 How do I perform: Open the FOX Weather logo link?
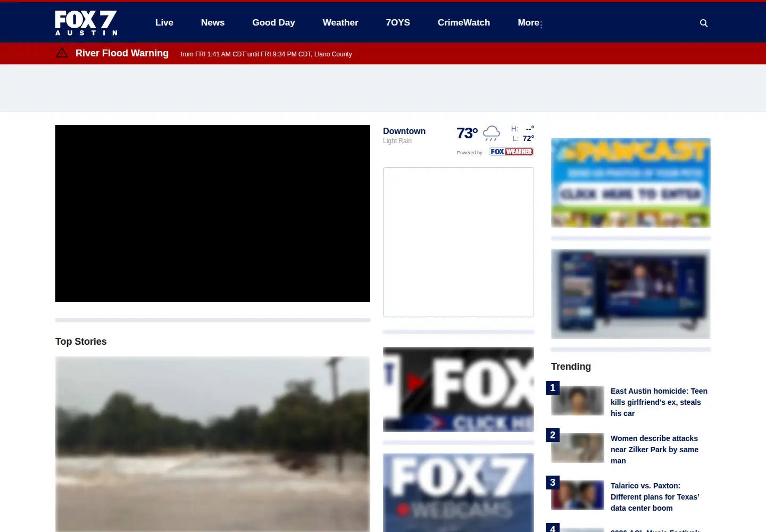(511, 152)
